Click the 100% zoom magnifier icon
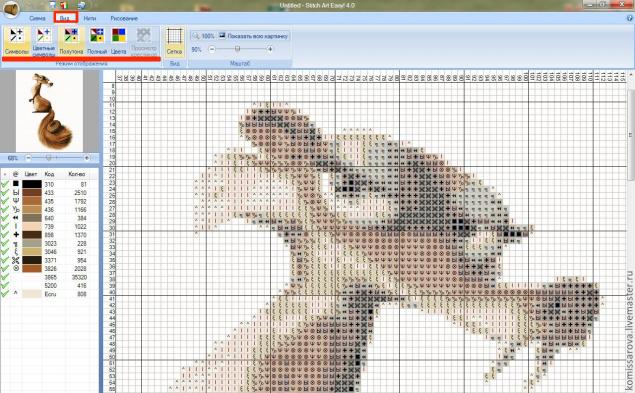 click(x=196, y=36)
